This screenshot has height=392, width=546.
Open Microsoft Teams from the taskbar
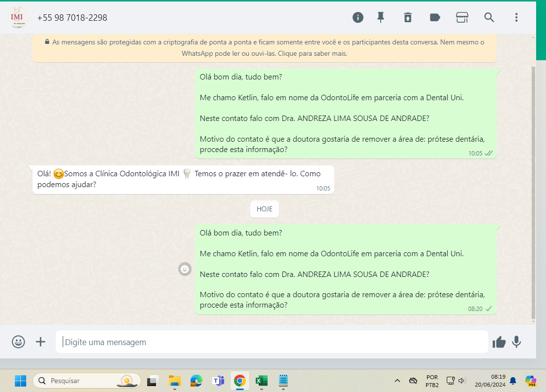[x=218, y=381]
